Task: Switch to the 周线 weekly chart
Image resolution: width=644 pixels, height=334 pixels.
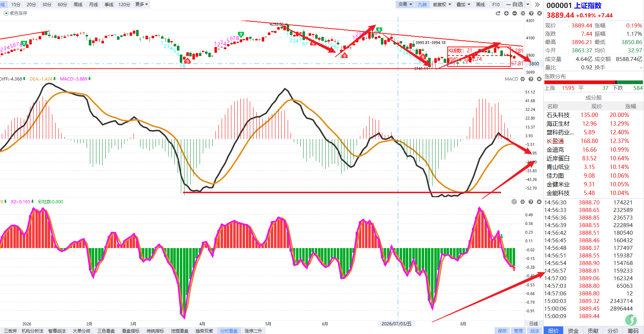Action: click(x=78, y=4)
